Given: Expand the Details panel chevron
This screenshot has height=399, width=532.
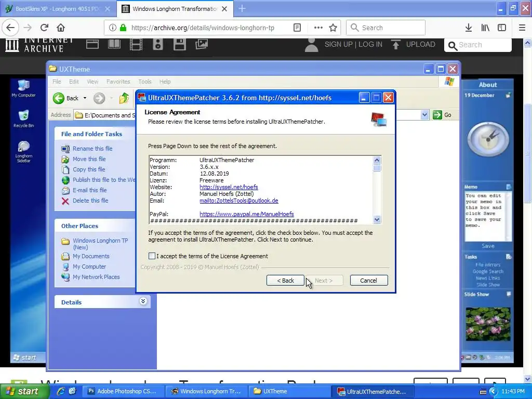Looking at the screenshot, I should (x=143, y=301).
